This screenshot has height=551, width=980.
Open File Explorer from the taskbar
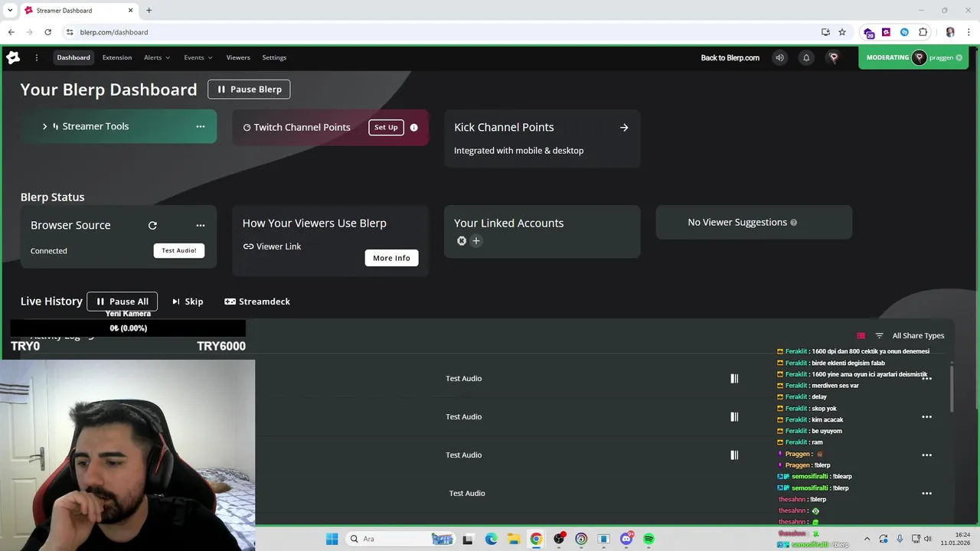(x=514, y=539)
